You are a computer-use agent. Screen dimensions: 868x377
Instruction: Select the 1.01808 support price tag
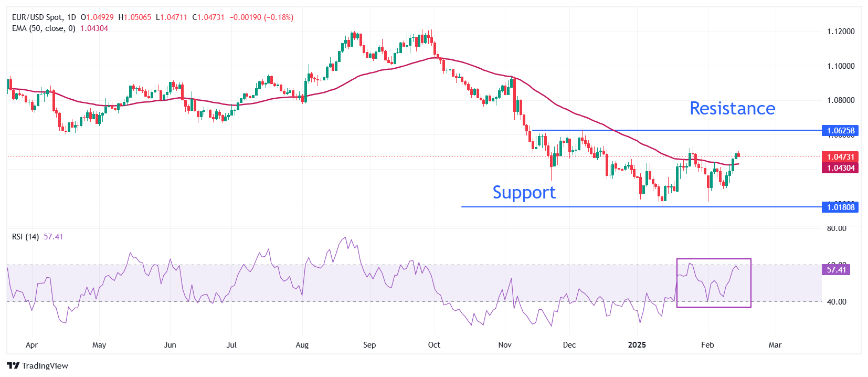[840, 207]
